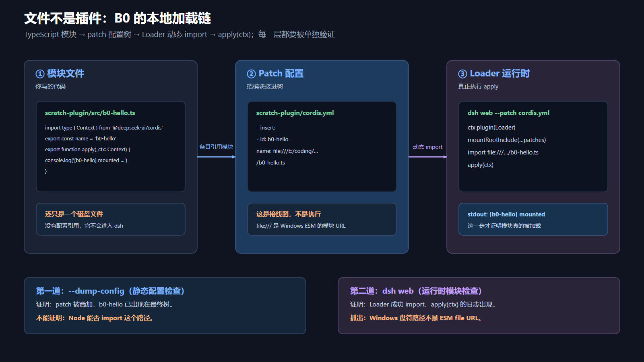The width and height of the screenshot is (644, 362).
Task: Click the ② Patch 配置 heading
Action: [x=275, y=74]
